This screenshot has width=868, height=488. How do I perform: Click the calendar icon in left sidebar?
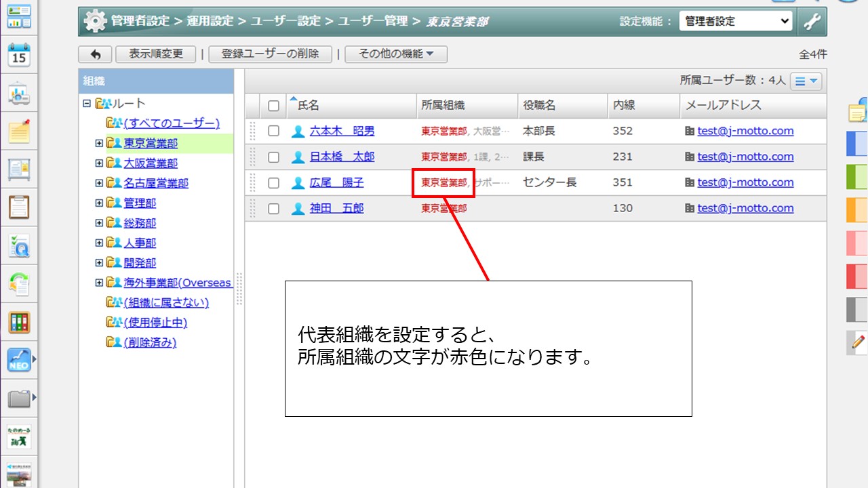(19, 56)
